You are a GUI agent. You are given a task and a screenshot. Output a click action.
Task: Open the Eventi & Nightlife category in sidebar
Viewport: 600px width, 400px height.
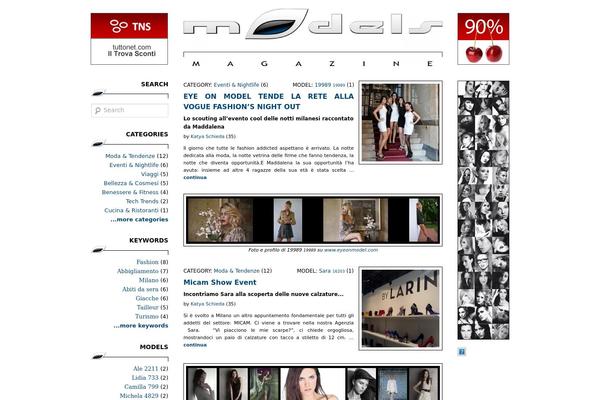(x=134, y=165)
